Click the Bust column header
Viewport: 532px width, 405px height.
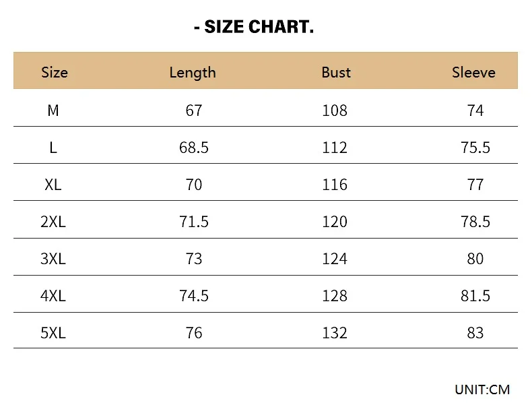[336, 72]
